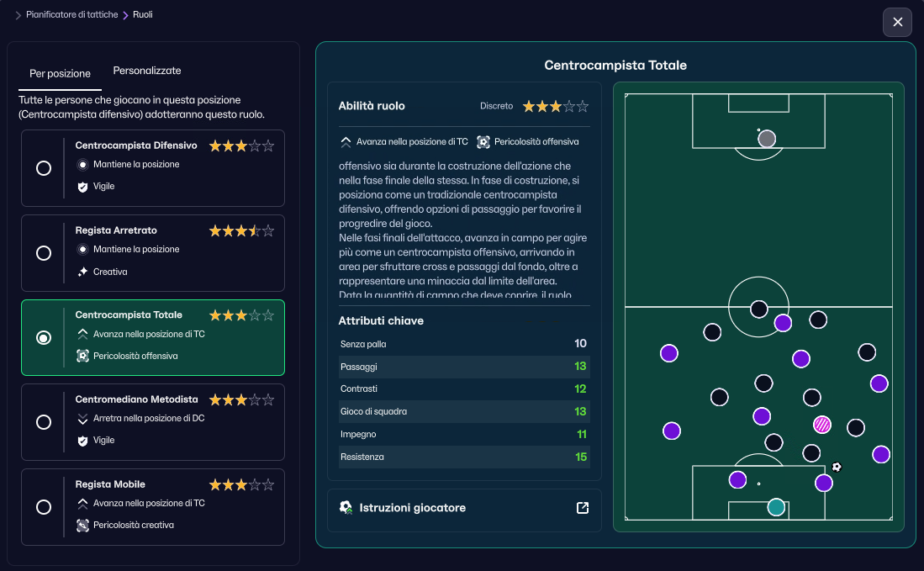Switch to the Personalizzate tab
Viewport: 924px width, 571px height.
tap(147, 71)
